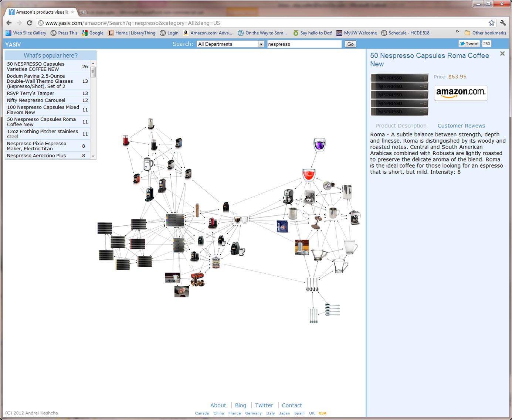Image resolution: width=512 pixels, height=420 pixels.
Task: Select the blue Lavazza coffee bag node
Action: click(282, 226)
